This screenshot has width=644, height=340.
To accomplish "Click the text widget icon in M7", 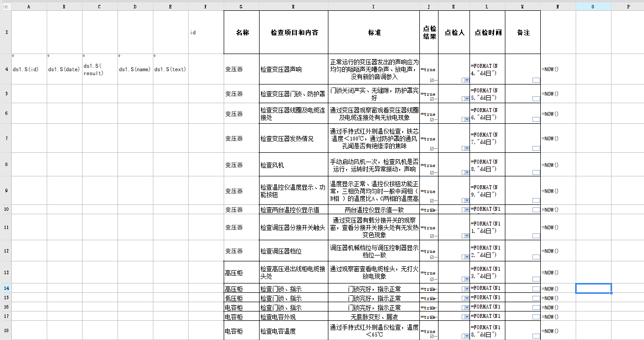I will click(x=536, y=148).
